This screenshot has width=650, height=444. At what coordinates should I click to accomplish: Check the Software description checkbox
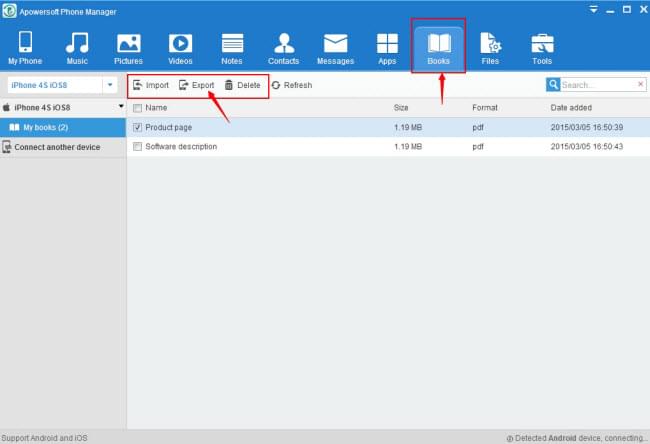click(x=138, y=146)
